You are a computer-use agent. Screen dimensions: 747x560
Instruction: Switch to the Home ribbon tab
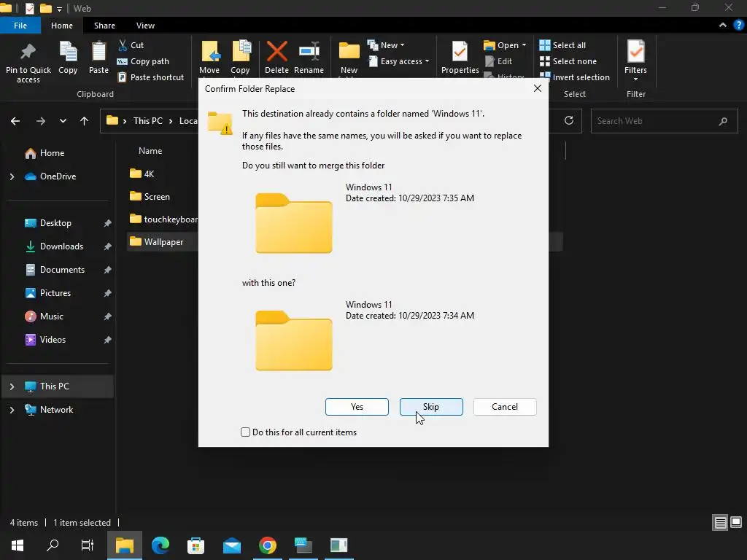(62, 26)
